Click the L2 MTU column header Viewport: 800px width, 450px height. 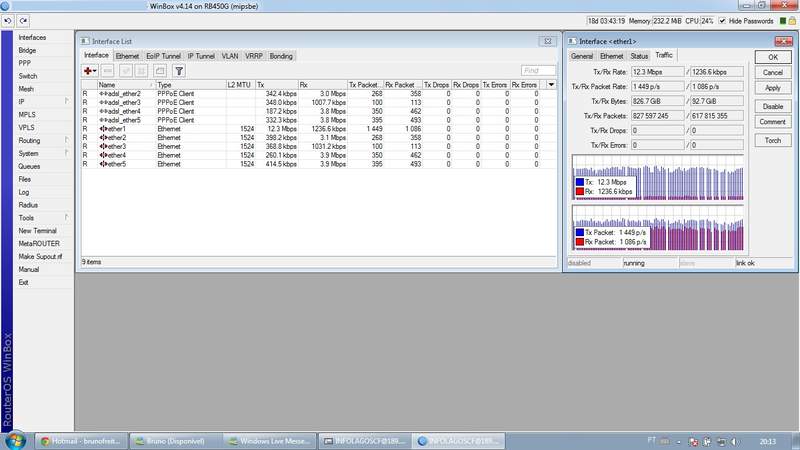240,85
